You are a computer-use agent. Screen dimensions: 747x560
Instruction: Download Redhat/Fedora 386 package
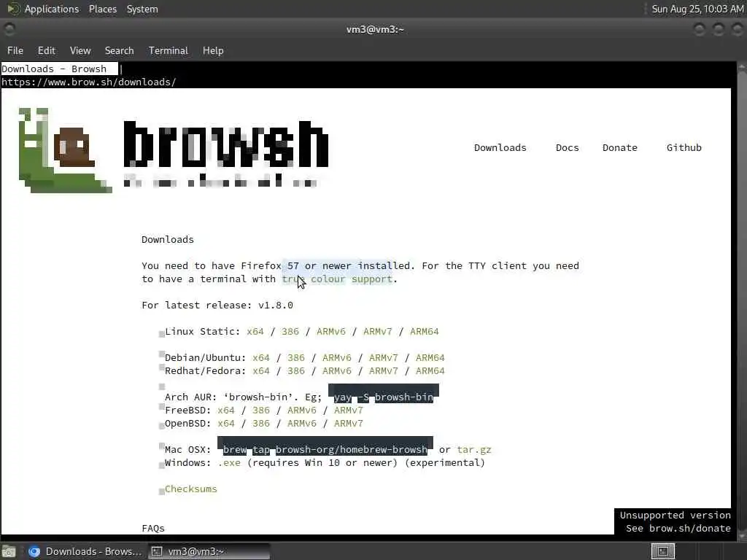(296, 371)
